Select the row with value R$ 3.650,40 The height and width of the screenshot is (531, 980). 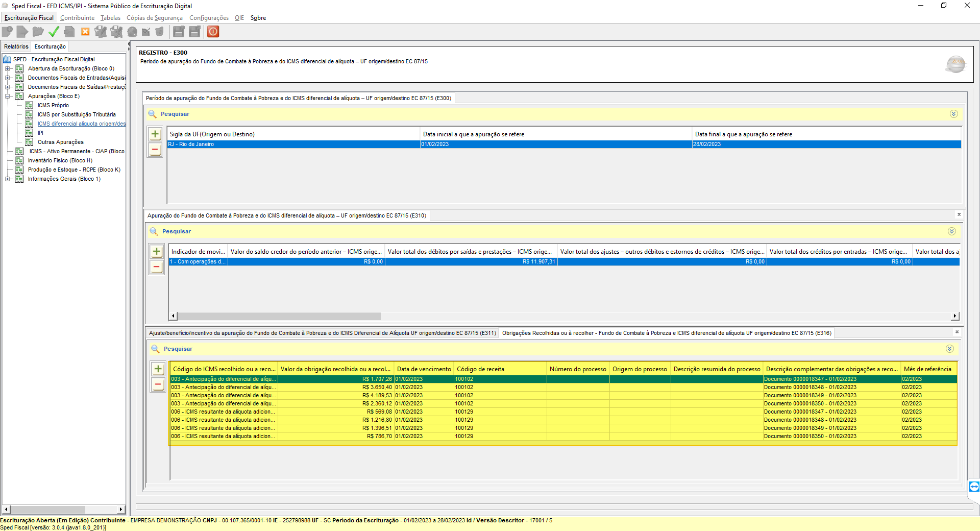tap(563, 388)
